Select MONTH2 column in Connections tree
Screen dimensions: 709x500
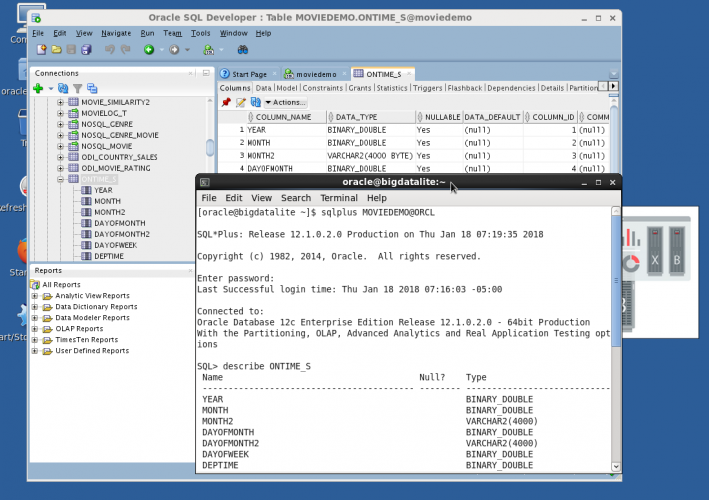click(109, 212)
